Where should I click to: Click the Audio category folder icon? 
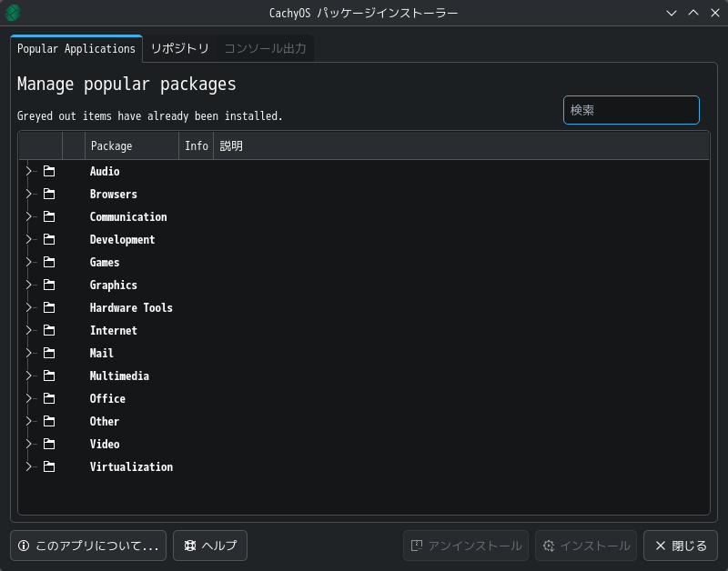(x=49, y=171)
